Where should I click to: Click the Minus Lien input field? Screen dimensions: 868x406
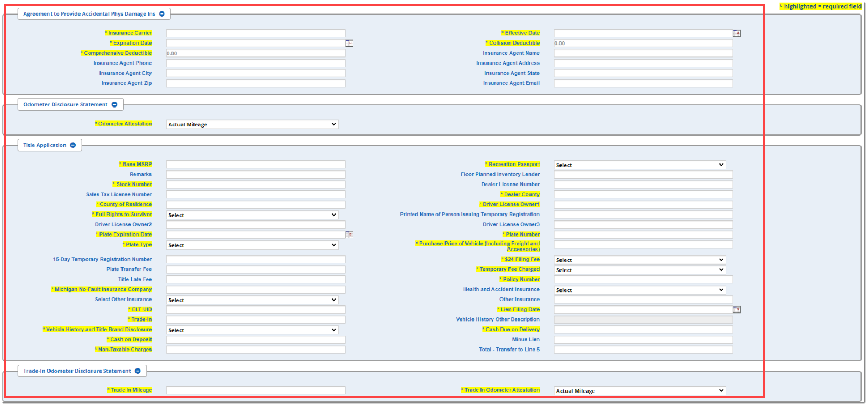click(x=643, y=340)
